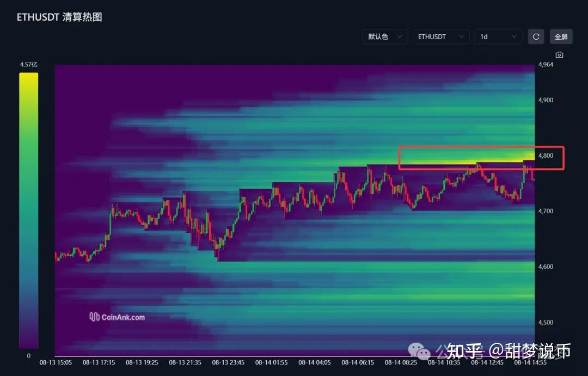
Task: Click the 4,900 price axis label
Action: [546, 100]
